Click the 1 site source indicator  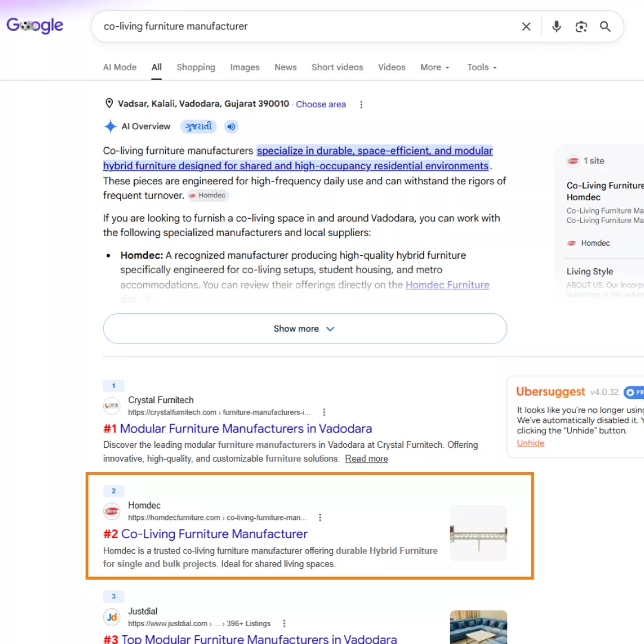coord(586,160)
